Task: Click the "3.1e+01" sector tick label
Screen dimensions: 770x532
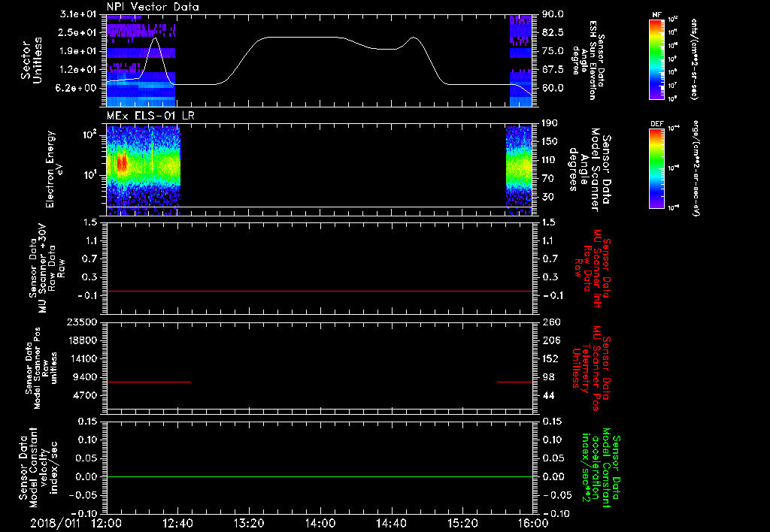Action: (77, 14)
